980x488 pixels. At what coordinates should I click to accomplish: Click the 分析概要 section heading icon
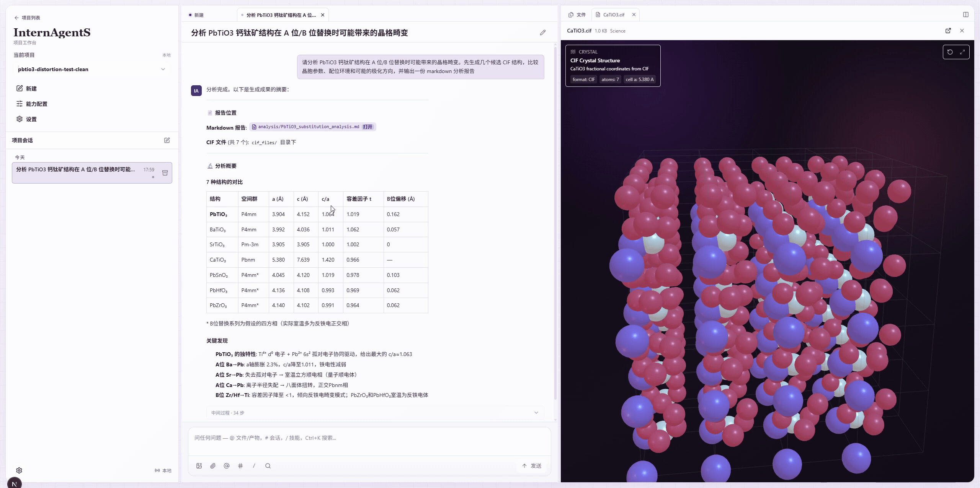click(210, 166)
